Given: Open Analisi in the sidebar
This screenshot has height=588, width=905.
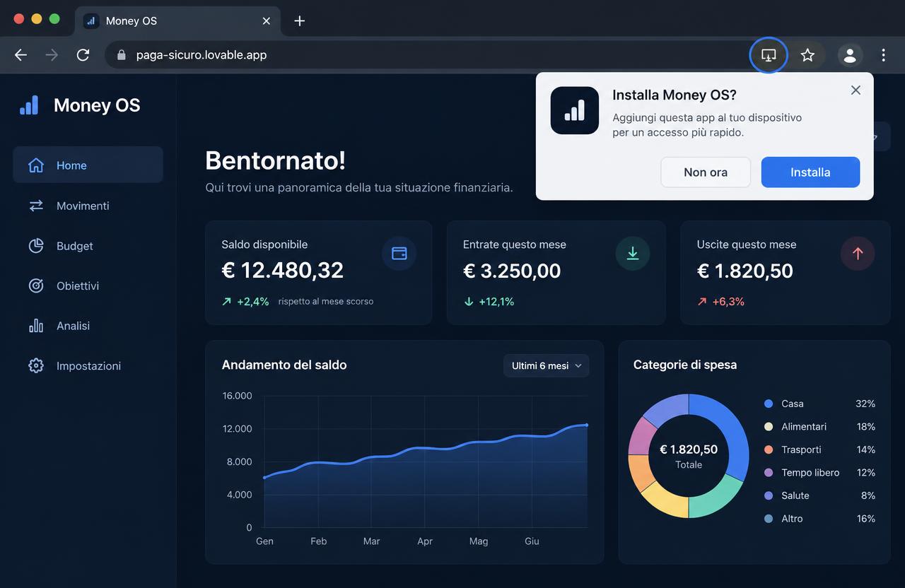Looking at the screenshot, I should click(88, 326).
